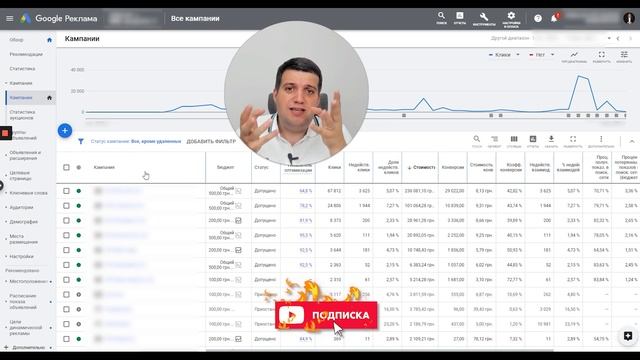
Task: Open Настройки и оплата gear icon
Action: tap(511, 19)
